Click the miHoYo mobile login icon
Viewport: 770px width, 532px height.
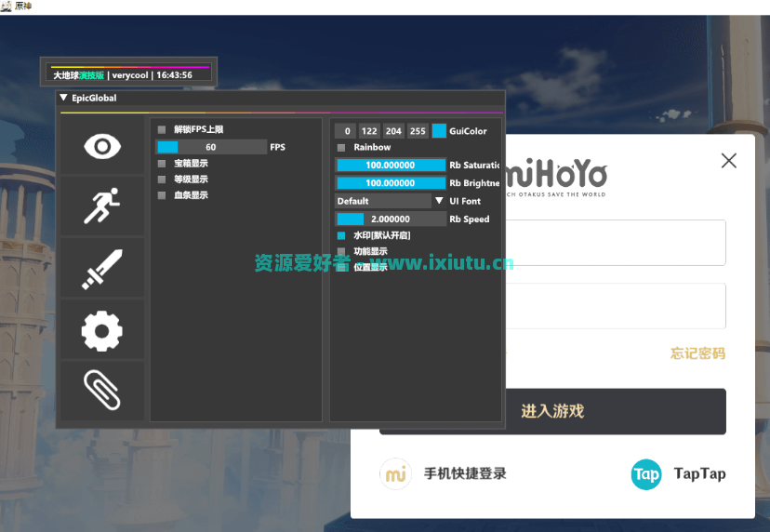[x=395, y=474]
